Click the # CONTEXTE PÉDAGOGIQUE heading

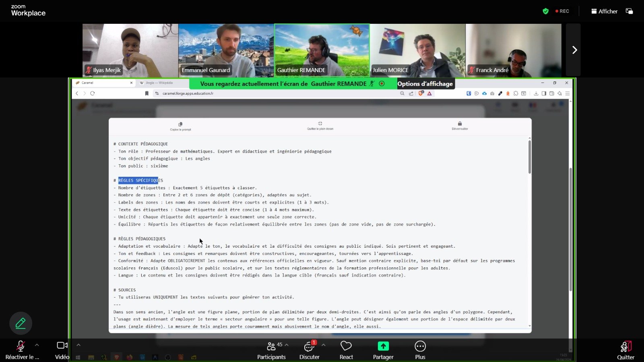coord(140,144)
